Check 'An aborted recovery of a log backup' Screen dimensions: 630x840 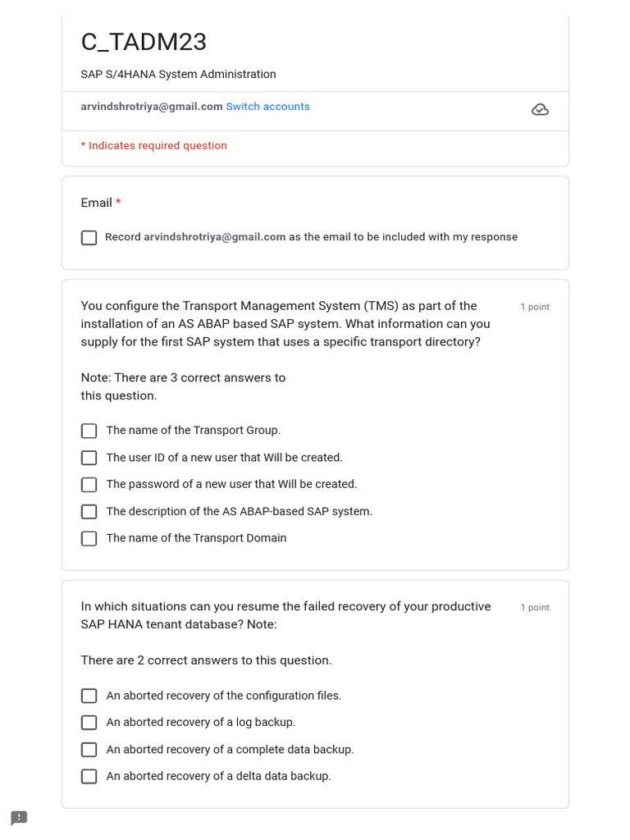pos(89,723)
